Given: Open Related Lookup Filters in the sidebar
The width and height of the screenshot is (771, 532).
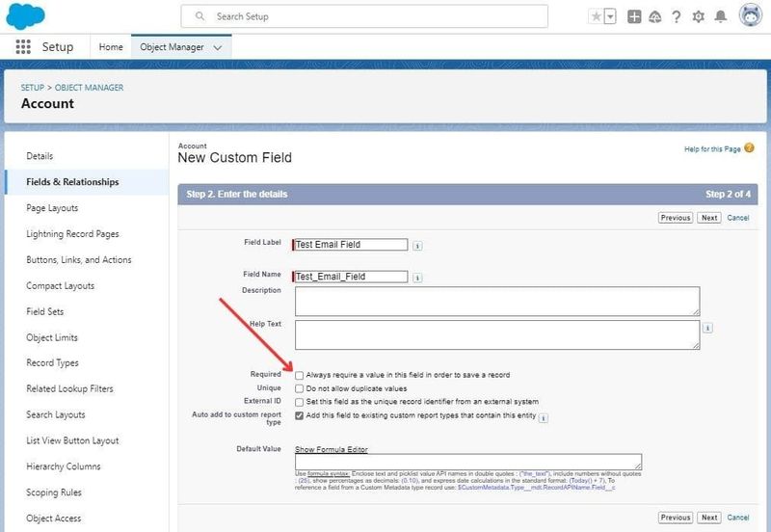Looking at the screenshot, I should pyautogui.click(x=69, y=388).
